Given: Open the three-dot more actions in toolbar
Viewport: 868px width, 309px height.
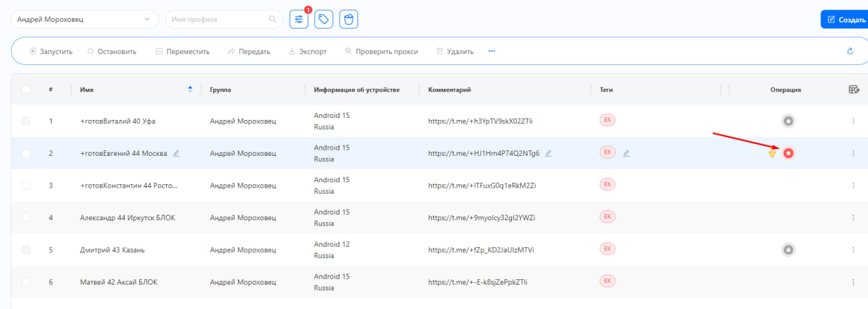Looking at the screenshot, I should [x=492, y=52].
